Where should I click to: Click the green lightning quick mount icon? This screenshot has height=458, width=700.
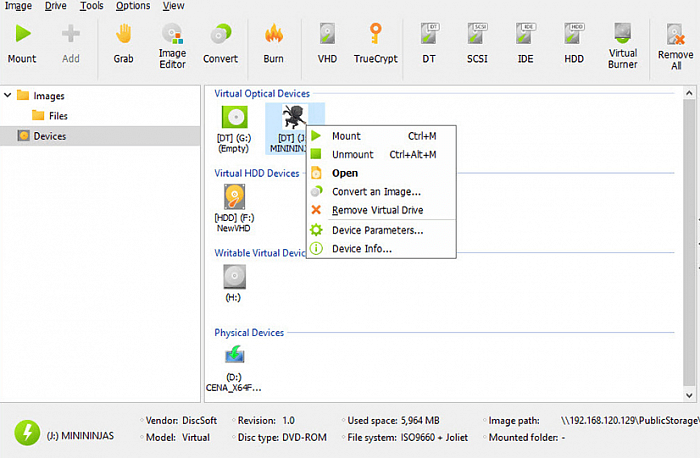click(x=27, y=433)
